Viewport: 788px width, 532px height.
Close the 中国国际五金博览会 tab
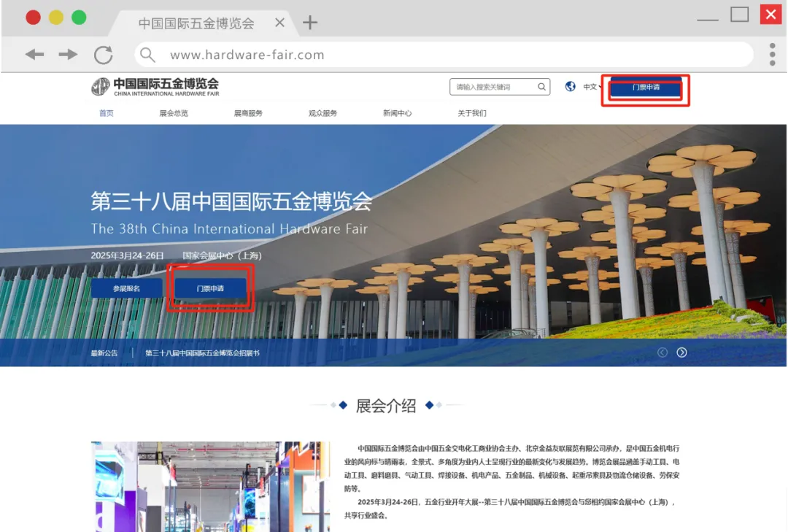(280, 22)
